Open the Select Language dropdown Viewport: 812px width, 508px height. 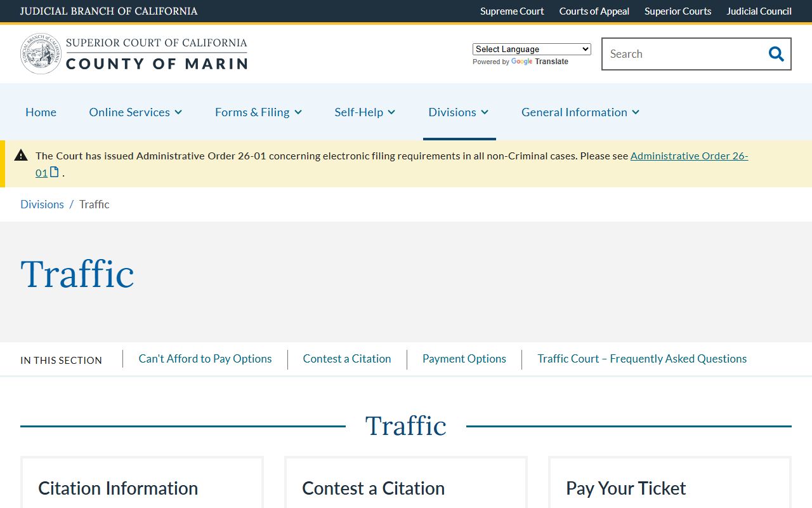(532, 49)
